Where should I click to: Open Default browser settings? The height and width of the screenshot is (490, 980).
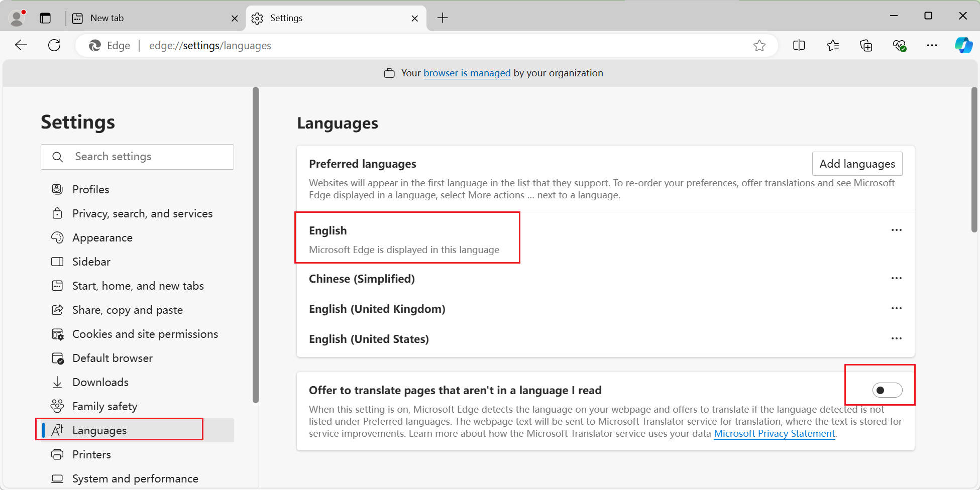(137, 358)
